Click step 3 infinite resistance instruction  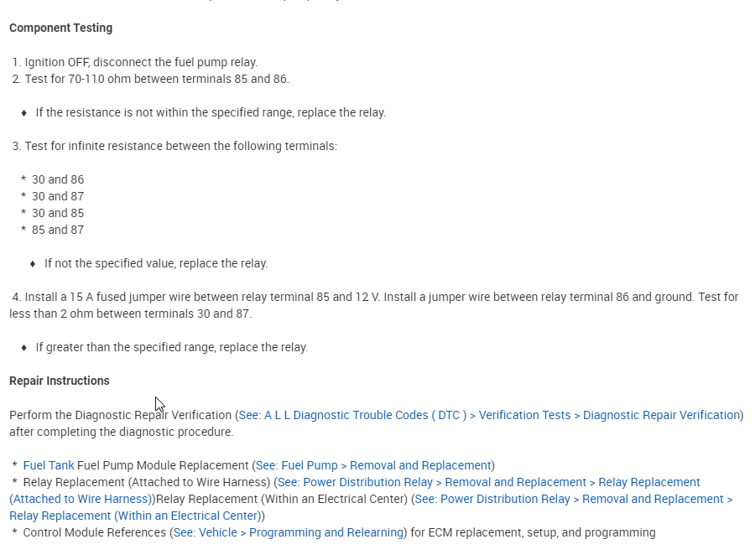coord(180,146)
